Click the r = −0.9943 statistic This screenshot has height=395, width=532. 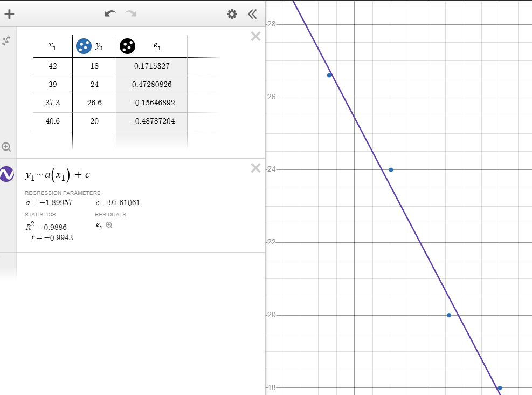tap(52, 238)
